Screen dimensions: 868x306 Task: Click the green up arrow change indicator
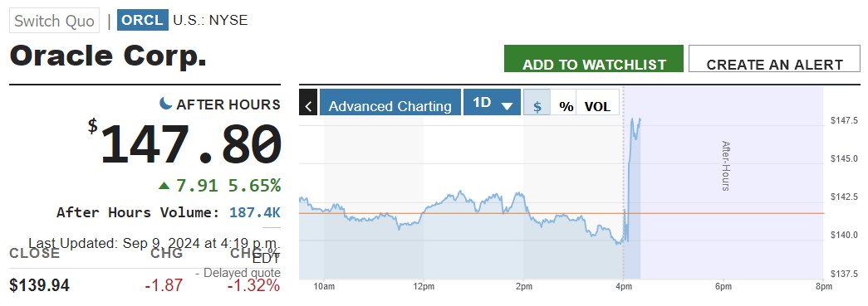pos(164,186)
